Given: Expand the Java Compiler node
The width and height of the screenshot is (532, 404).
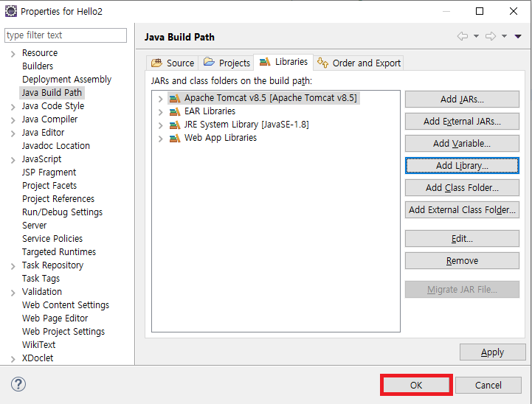Looking at the screenshot, I should coord(13,120).
